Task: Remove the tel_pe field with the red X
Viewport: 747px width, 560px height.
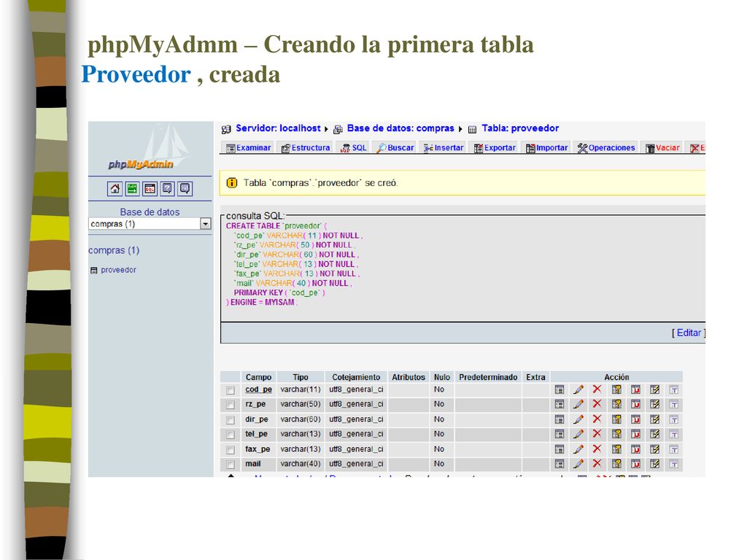Action: pos(597,434)
